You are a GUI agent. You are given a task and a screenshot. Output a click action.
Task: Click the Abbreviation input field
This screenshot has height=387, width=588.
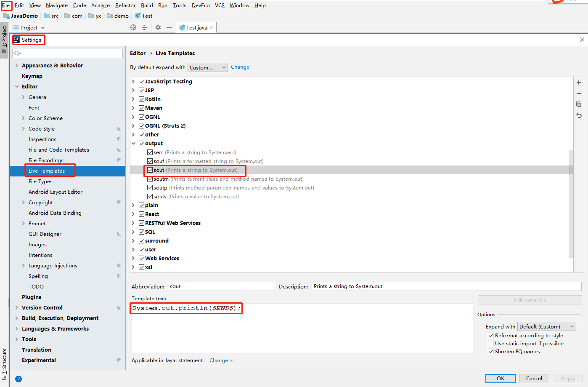(221, 286)
